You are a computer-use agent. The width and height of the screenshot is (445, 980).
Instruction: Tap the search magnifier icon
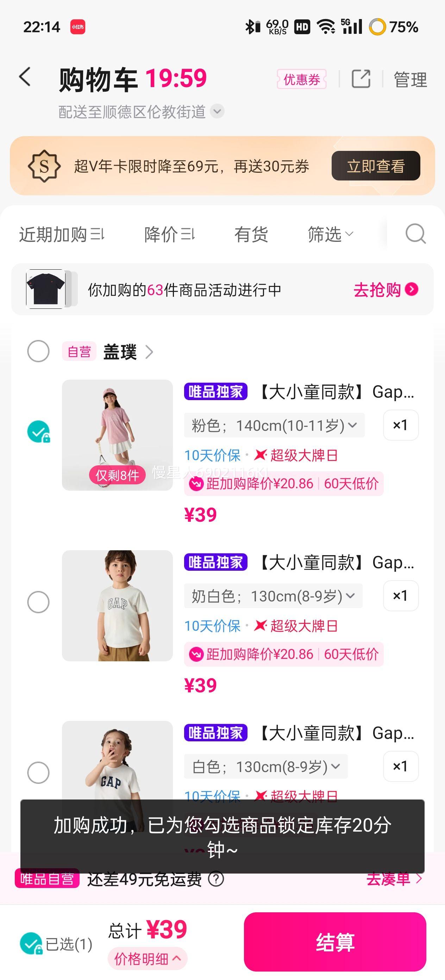(x=415, y=234)
